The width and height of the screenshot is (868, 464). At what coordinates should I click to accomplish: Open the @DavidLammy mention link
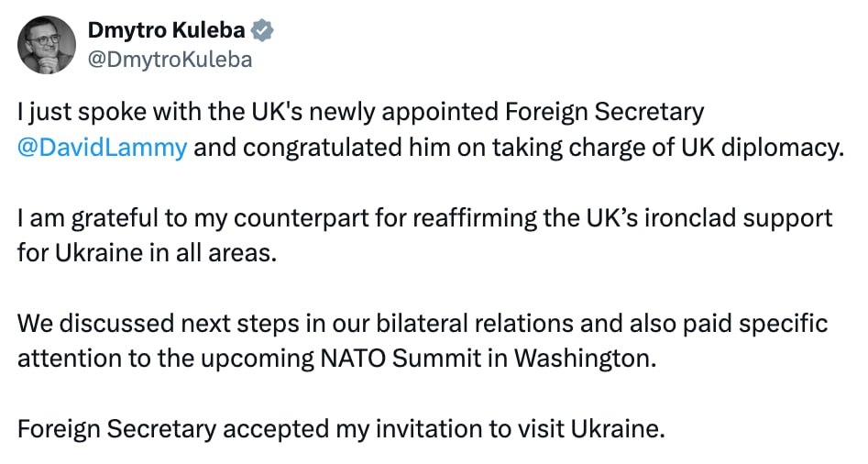point(102,147)
